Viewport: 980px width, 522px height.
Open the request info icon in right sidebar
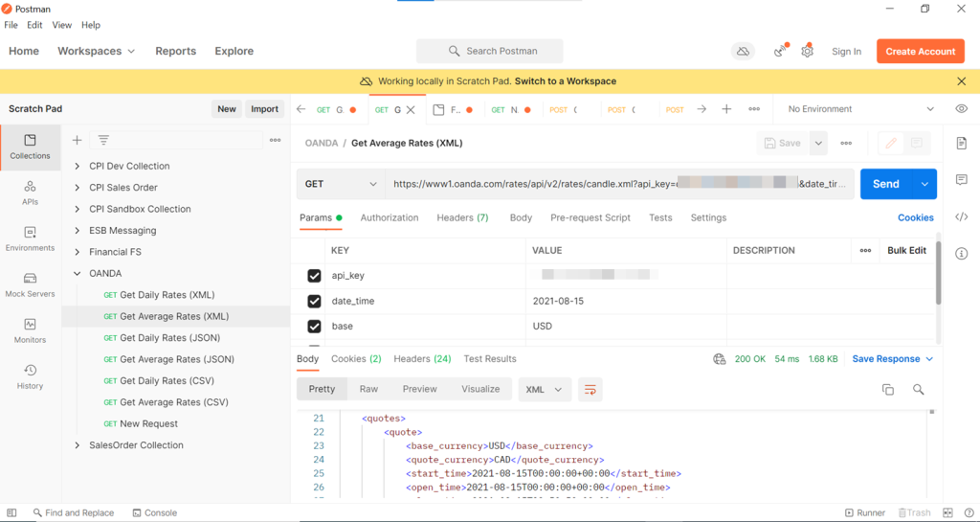pyautogui.click(x=961, y=253)
